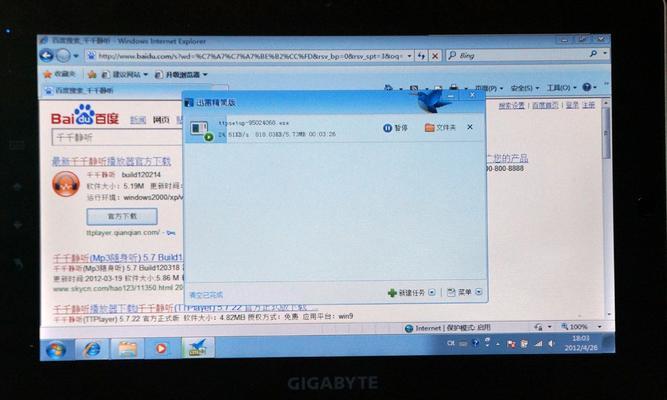Open the 千千静听(Mp3随身听) 5.7 Build result link
Viewport: 667px width, 400px height.
tap(118, 257)
